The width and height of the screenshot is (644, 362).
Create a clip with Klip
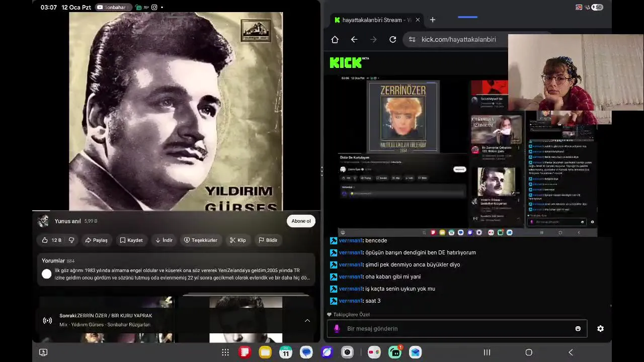(237, 240)
